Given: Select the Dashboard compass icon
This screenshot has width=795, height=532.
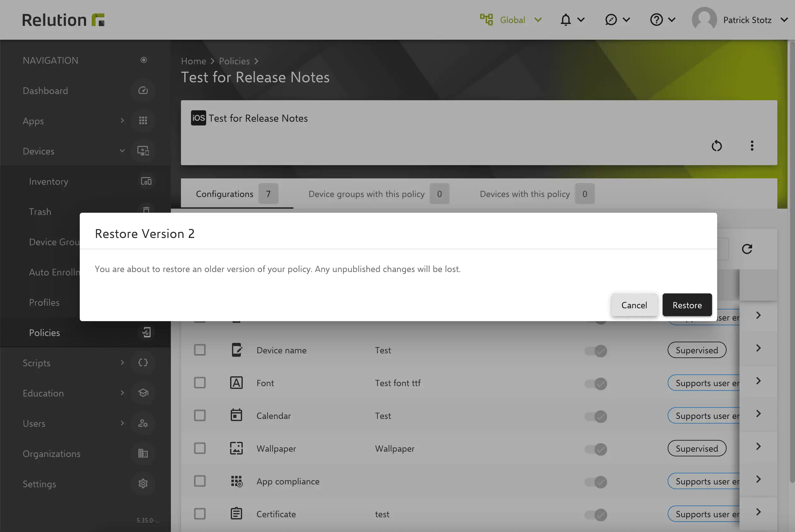Looking at the screenshot, I should pos(143,90).
